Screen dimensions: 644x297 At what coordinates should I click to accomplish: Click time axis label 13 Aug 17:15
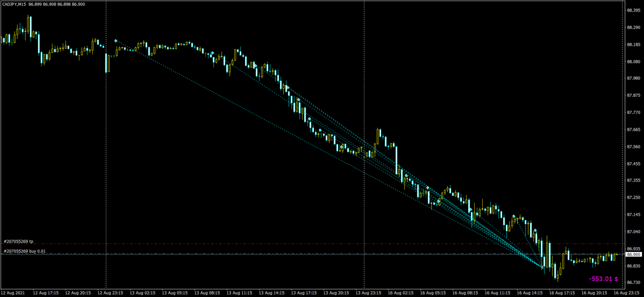click(303, 293)
